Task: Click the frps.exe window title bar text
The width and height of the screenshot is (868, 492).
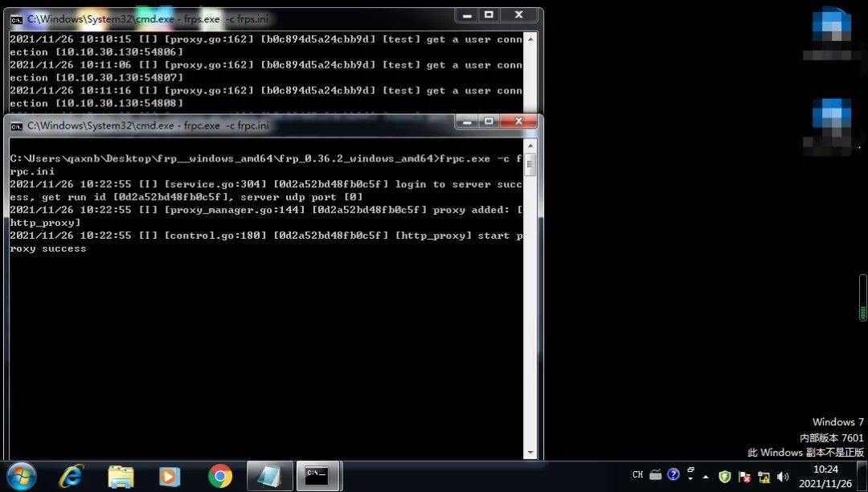Action: 148,18
